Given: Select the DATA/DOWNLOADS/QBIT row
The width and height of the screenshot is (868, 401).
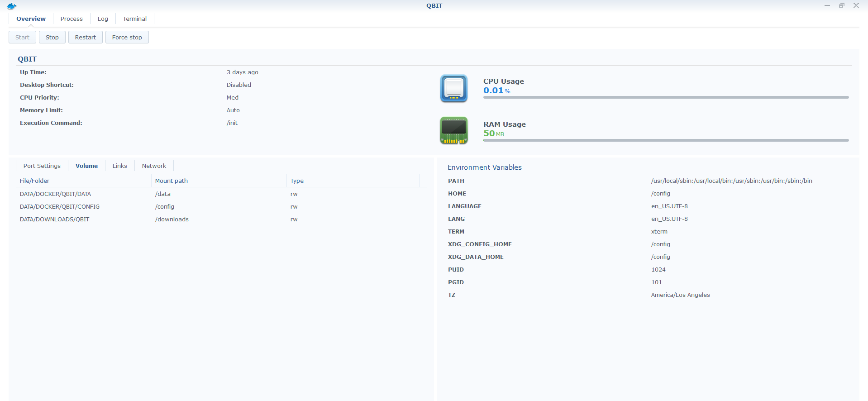Looking at the screenshot, I should click(x=221, y=219).
